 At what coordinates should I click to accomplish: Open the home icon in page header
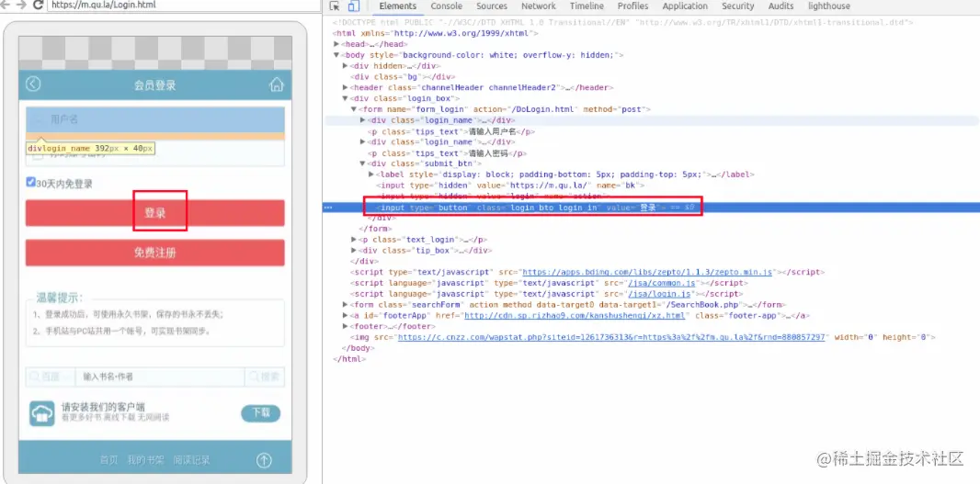[276, 84]
